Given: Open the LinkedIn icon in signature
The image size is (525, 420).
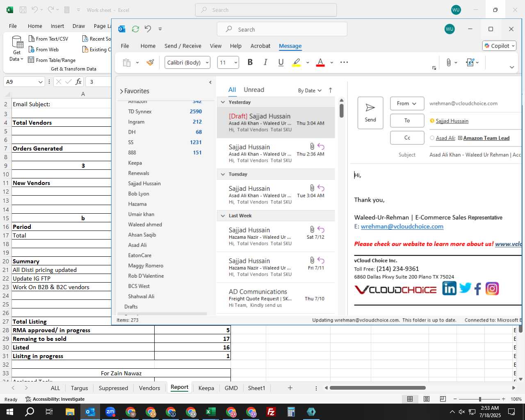Looking at the screenshot, I should tap(449, 288).
